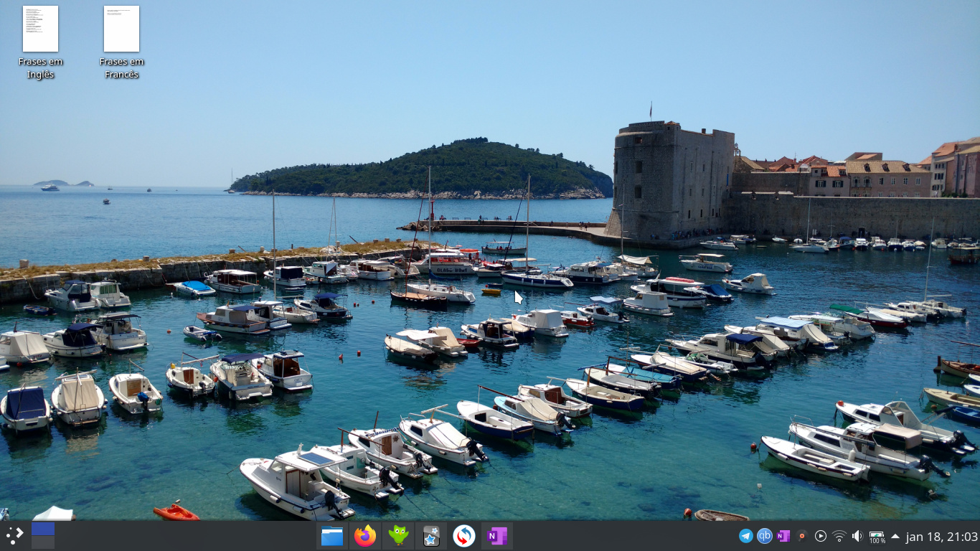Image resolution: width=980 pixels, height=551 pixels.
Task: Click the OneNote system tray icon
Action: tap(783, 536)
